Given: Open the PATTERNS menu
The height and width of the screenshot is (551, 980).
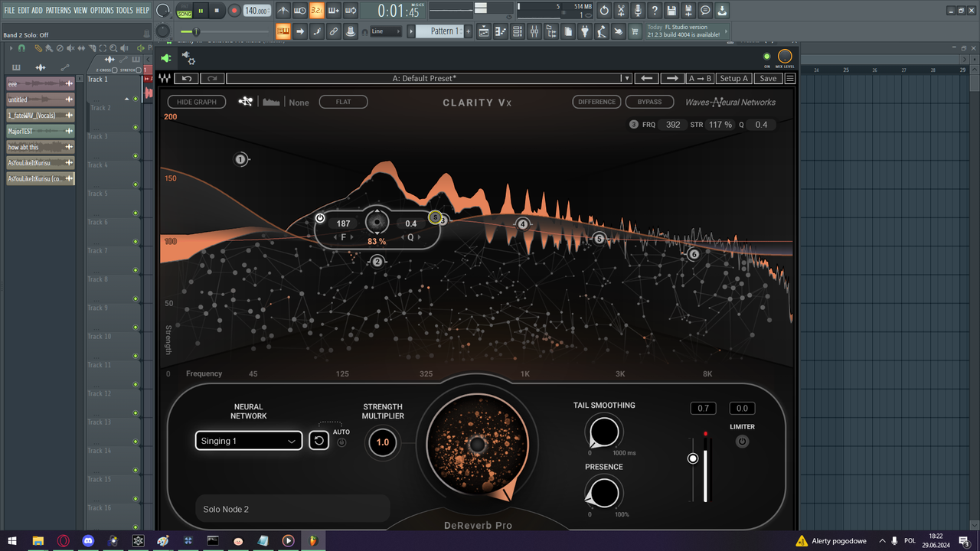Looking at the screenshot, I should pos(58,10).
